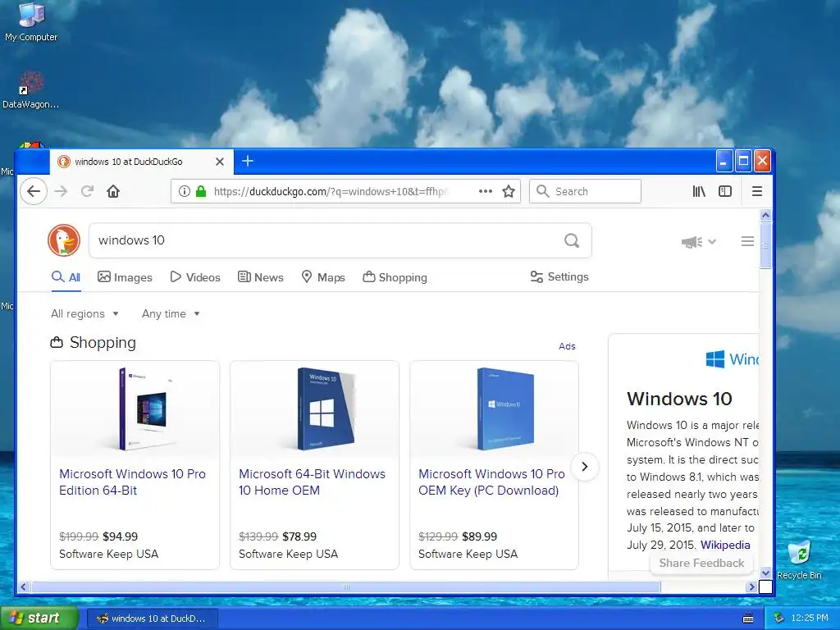Click the keyboard icon in the taskbar
Viewport: 840px width, 630px height.
[748, 619]
